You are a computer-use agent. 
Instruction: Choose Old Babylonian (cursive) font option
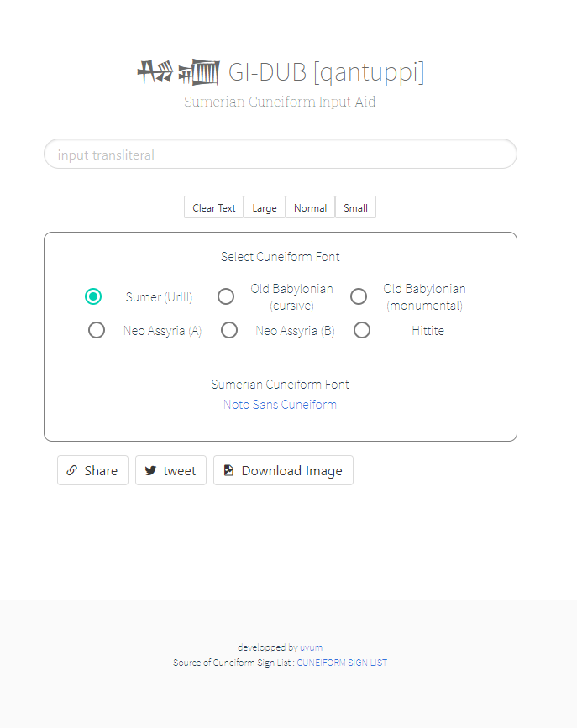coord(226,296)
